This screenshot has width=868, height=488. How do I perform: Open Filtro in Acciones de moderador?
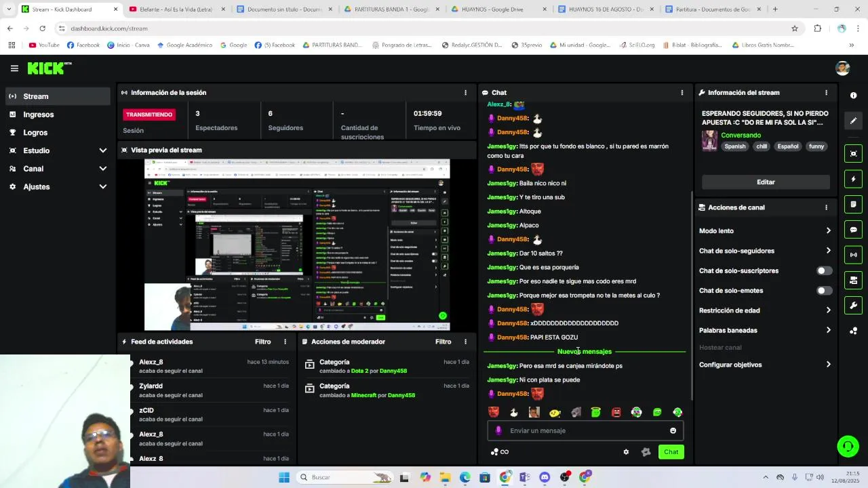coord(443,342)
